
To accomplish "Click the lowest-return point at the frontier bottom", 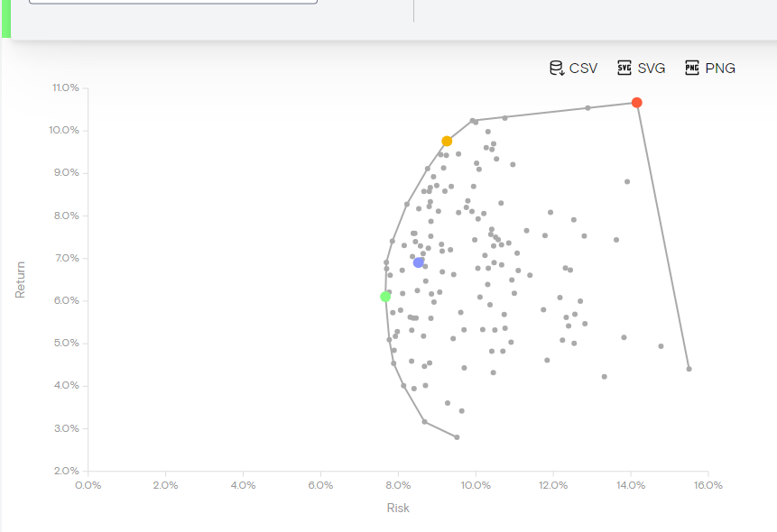I will pyautogui.click(x=457, y=437).
